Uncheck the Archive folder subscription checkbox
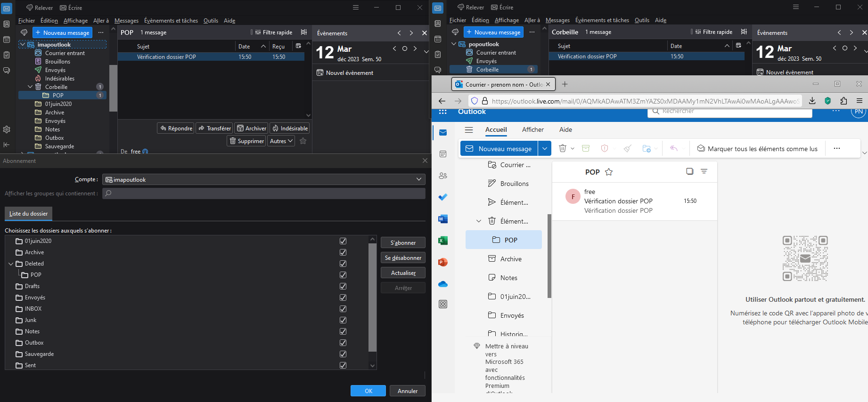 tap(343, 252)
